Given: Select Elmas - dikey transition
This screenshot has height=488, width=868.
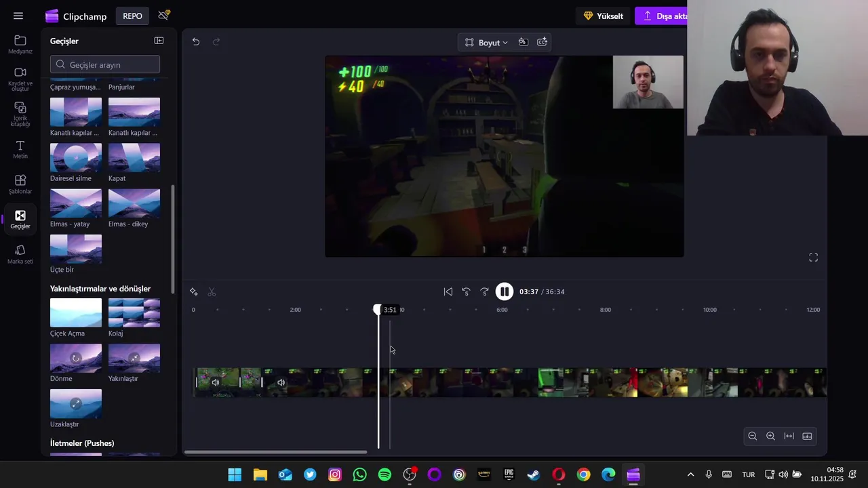Looking at the screenshot, I should tap(134, 203).
